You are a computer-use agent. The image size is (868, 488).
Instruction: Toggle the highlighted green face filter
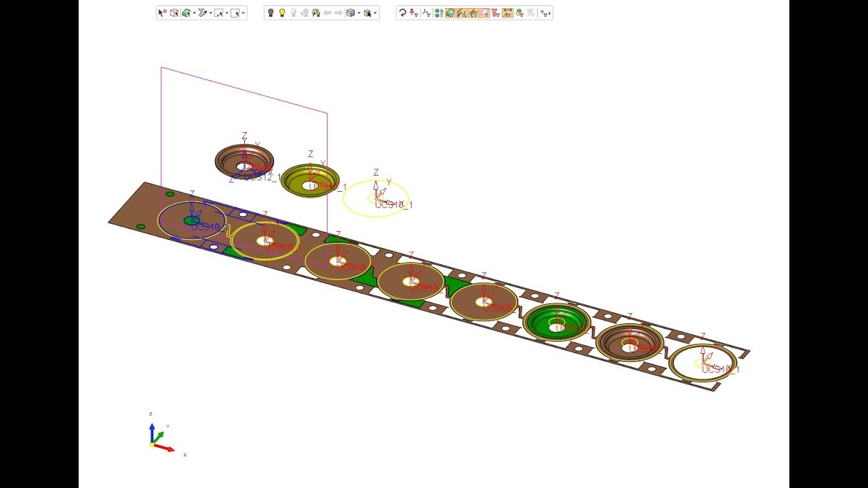(450, 13)
